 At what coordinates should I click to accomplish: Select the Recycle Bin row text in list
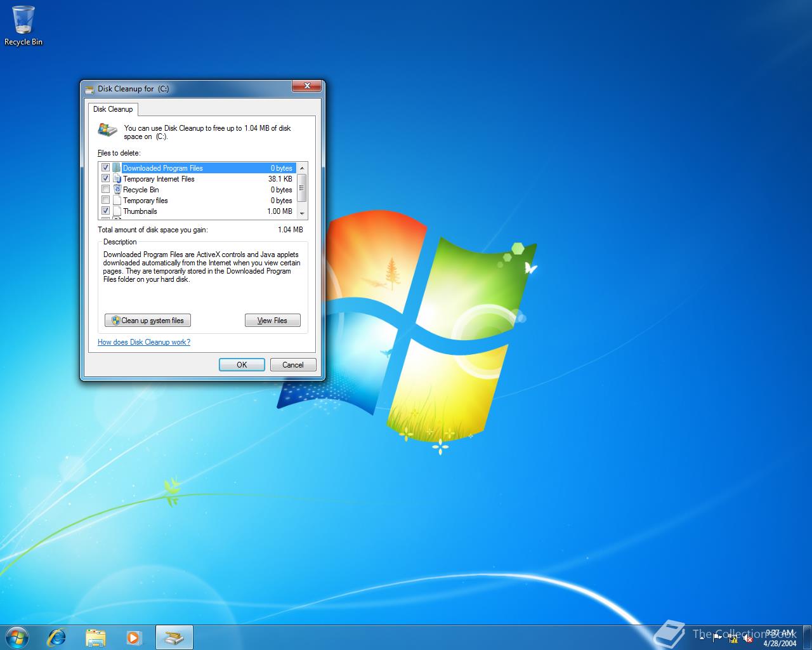point(141,190)
